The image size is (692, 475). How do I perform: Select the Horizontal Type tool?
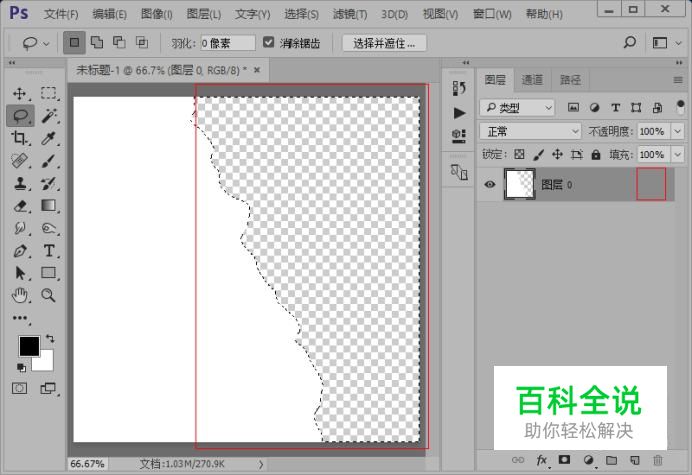pos(49,251)
